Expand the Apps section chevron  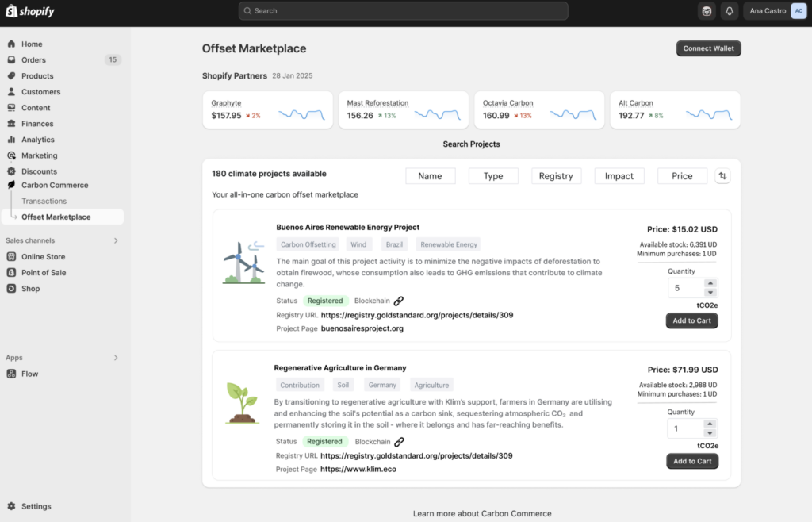116,358
